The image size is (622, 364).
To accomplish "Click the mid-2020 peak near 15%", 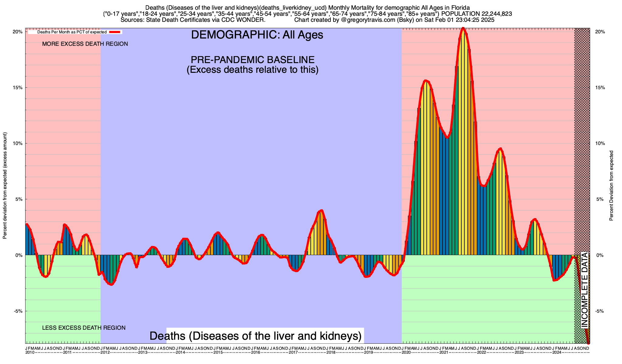I will pyautogui.click(x=426, y=81).
